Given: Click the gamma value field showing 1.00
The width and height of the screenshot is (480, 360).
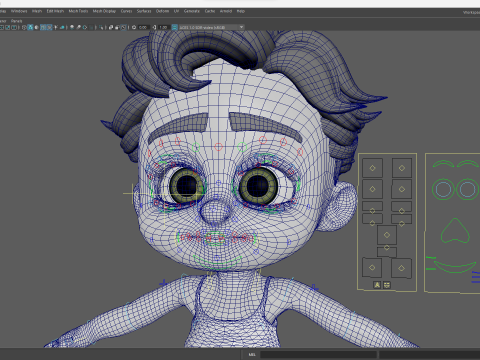Looking at the screenshot, I should tap(163, 27).
